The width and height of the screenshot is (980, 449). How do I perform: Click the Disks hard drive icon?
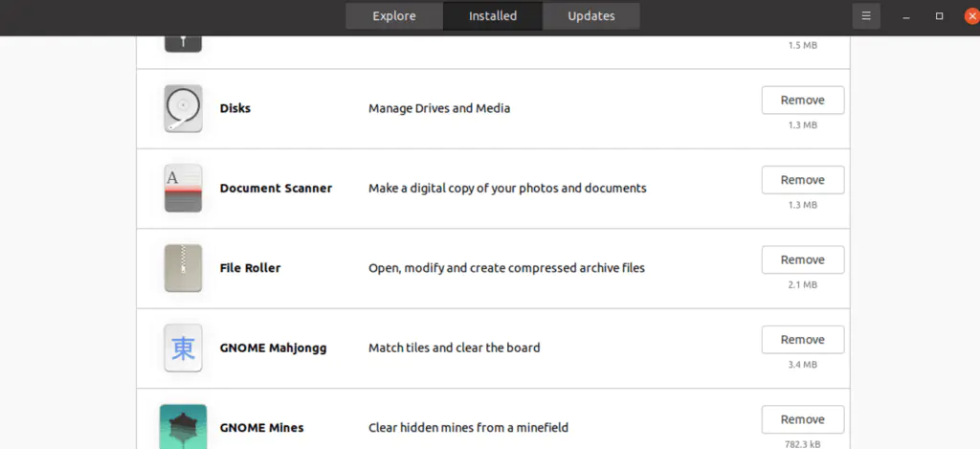click(183, 108)
